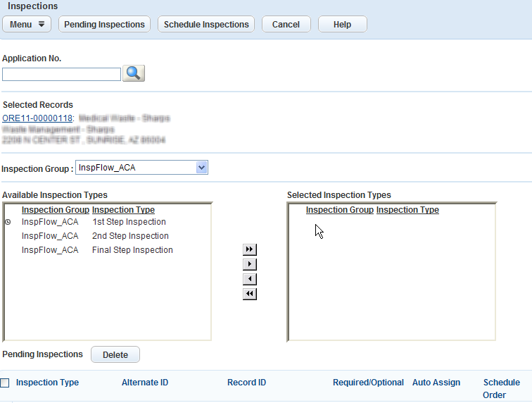Sort by the Required/Optional column header
The height and width of the screenshot is (403, 532).
[x=368, y=383]
